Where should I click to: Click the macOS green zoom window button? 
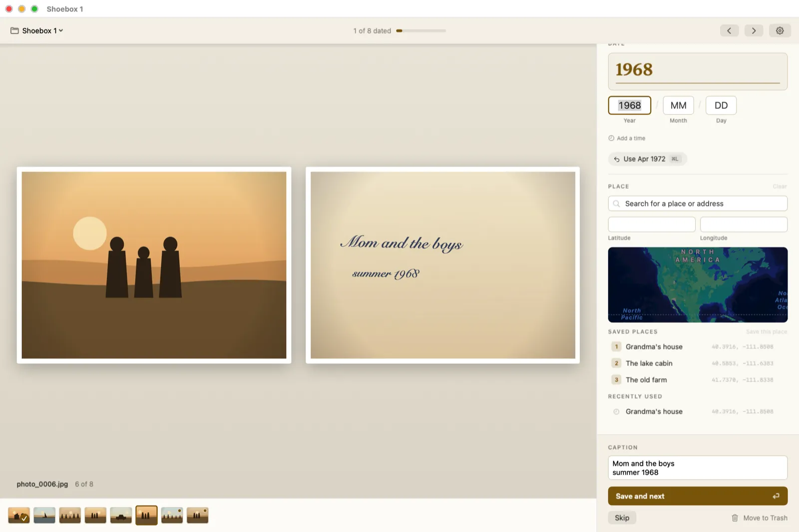(34, 9)
